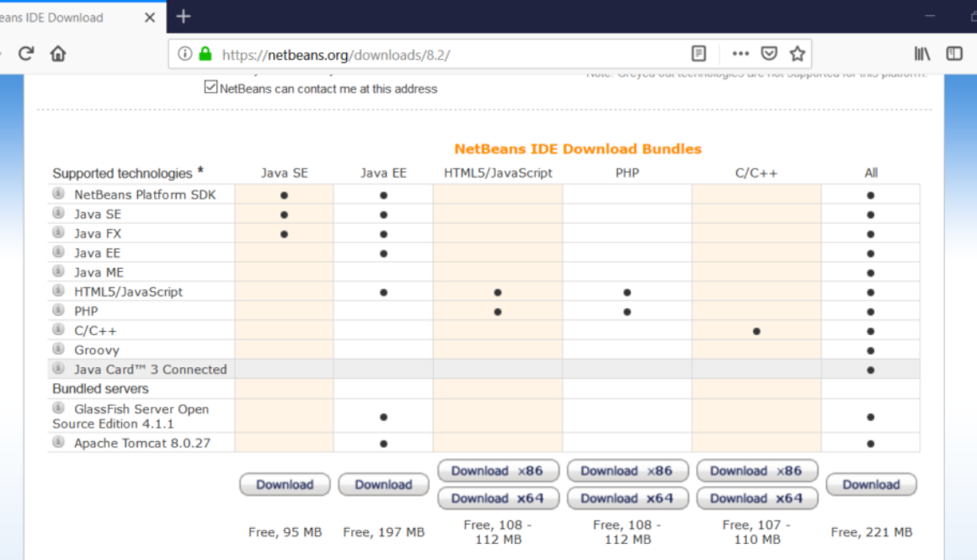Open page actions three-dots menu
The width and height of the screenshot is (977, 560).
740,54
